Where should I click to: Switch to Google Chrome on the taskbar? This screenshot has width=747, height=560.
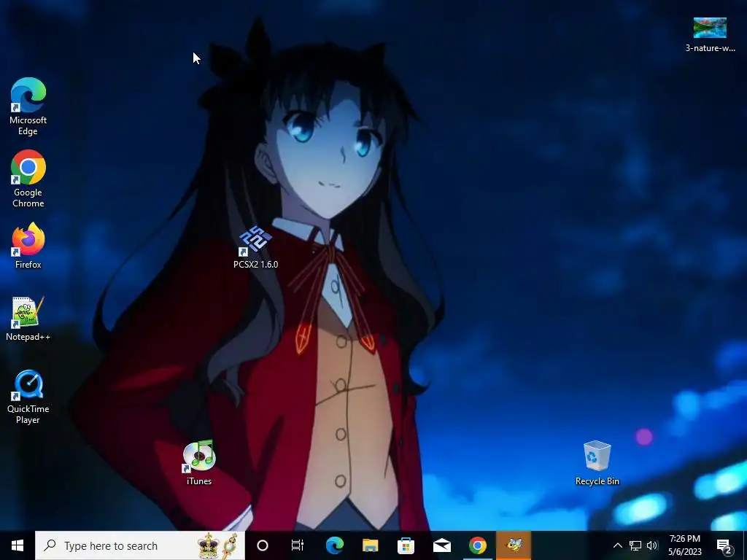[x=477, y=545]
